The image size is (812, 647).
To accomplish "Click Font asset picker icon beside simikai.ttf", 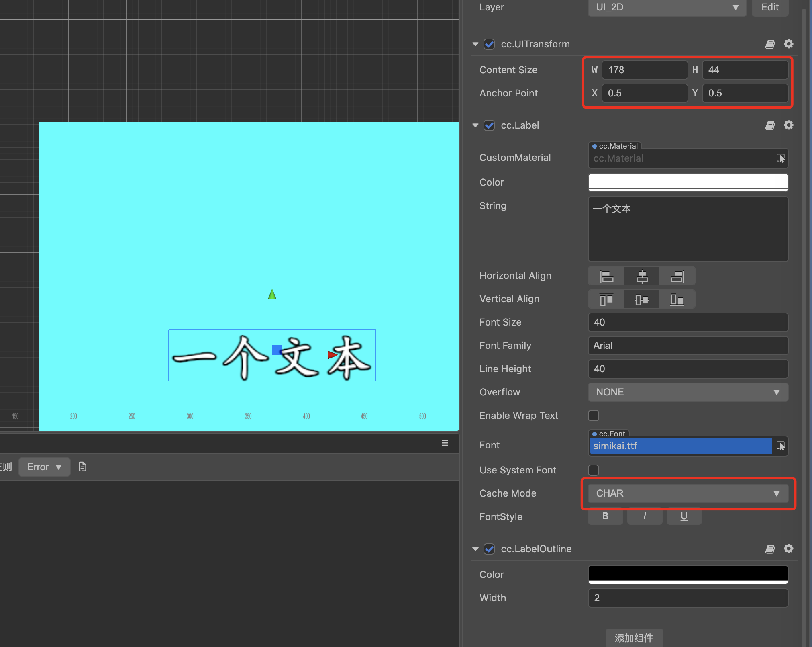I will click(780, 446).
